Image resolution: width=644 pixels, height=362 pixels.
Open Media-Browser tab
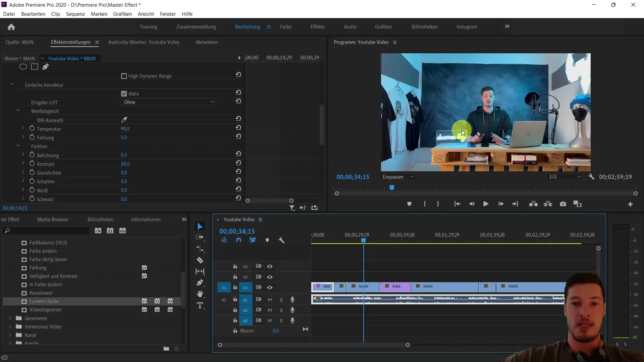pyautogui.click(x=53, y=220)
